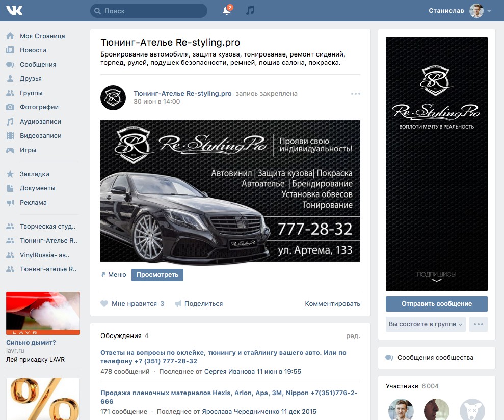The image size is (504, 420).
Task: Click golden percent ad image
Action: pyautogui.click(x=43, y=399)
